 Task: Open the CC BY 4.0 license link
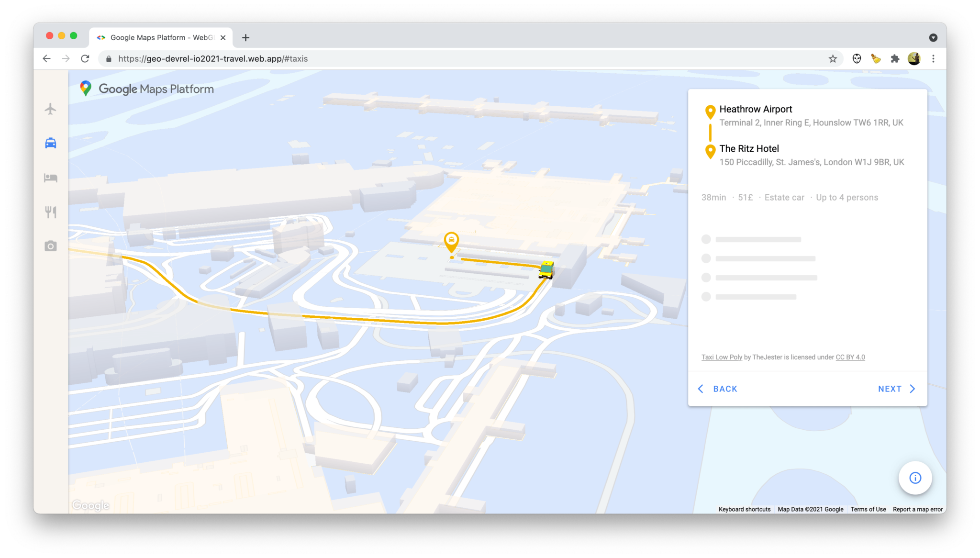pyautogui.click(x=850, y=357)
